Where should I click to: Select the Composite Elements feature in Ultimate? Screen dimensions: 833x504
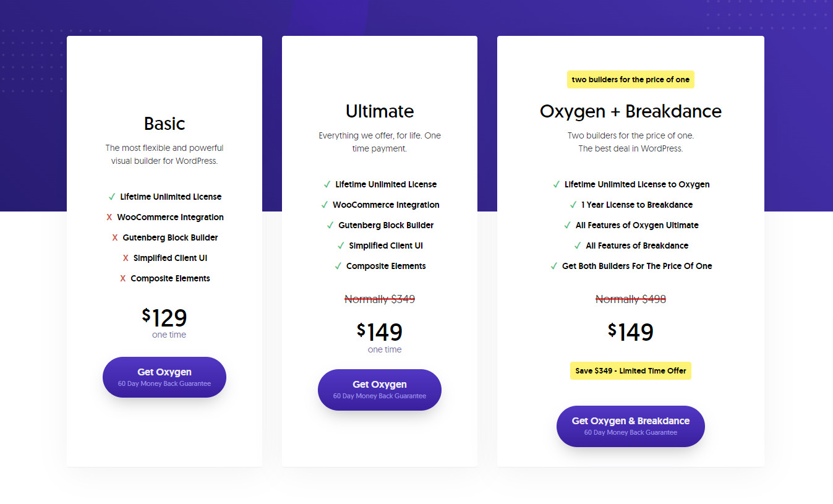(385, 266)
